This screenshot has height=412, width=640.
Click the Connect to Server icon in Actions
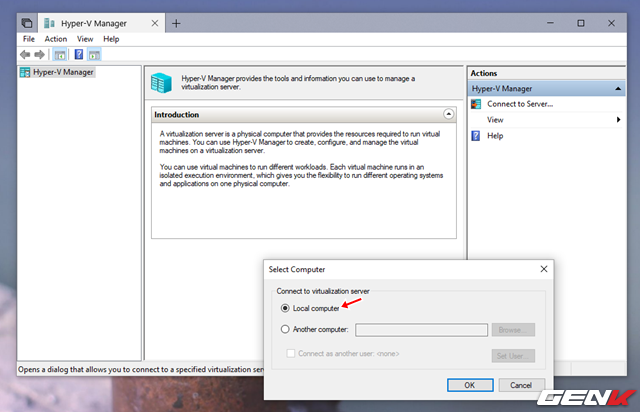coord(476,104)
